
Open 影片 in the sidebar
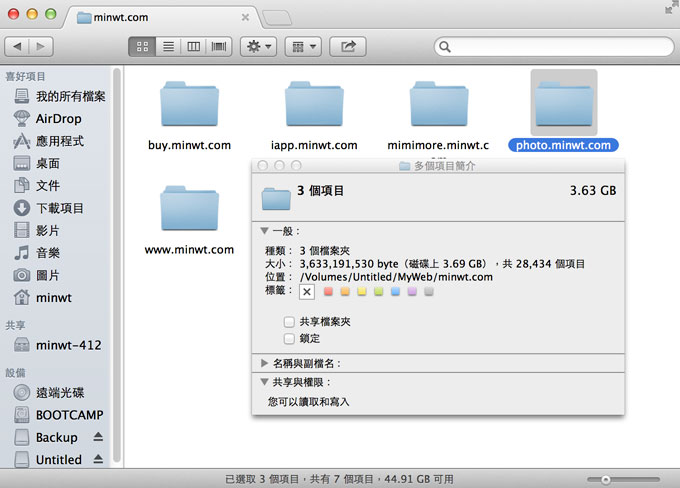pyautogui.click(x=37, y=230)
